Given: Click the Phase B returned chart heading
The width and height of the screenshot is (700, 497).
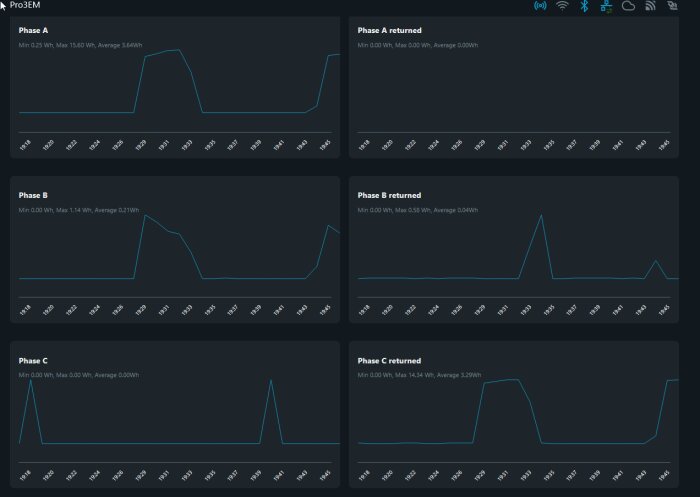Looking at the screenshot, I should point(389,195).
